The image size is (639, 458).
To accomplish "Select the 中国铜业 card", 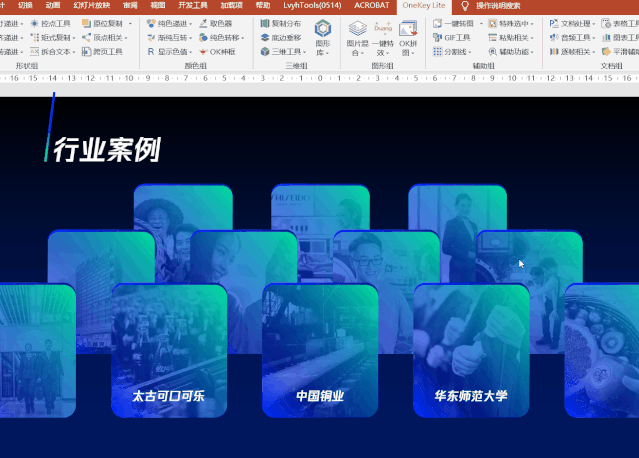I will pos(320,350).
